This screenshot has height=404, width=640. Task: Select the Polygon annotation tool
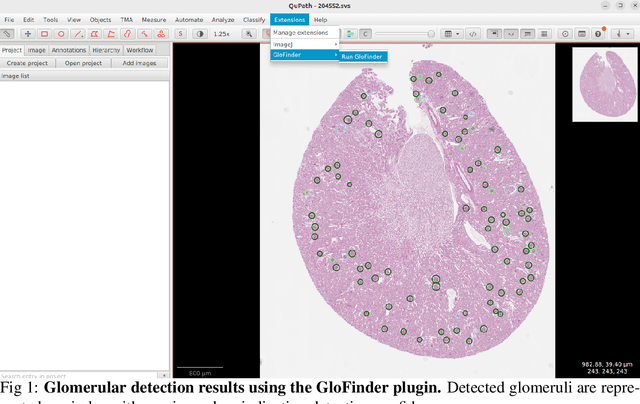pyautogui.click(x=95, y=34)
